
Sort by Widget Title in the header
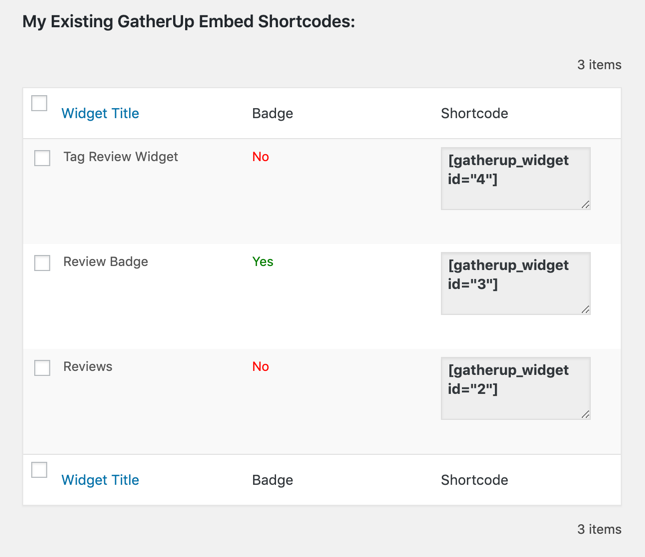coord(100,113)
